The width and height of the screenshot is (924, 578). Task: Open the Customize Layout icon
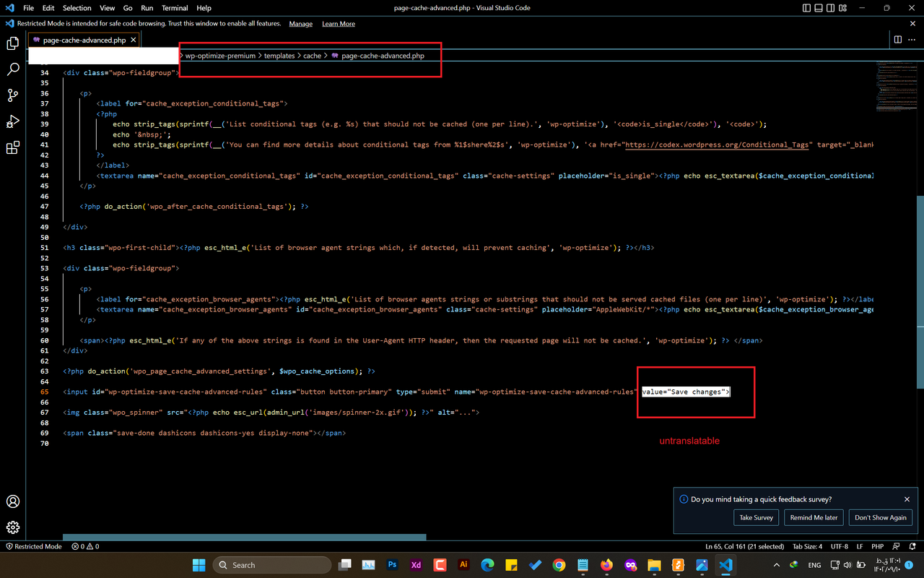point(842,8)
